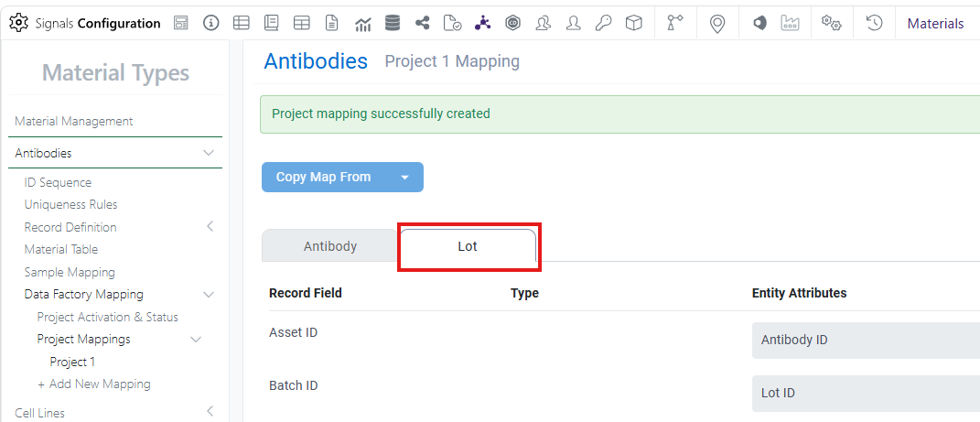The width and height of the screenshot is (980, 422).
Task: Select the Lot tab
Action: [468, 246]
